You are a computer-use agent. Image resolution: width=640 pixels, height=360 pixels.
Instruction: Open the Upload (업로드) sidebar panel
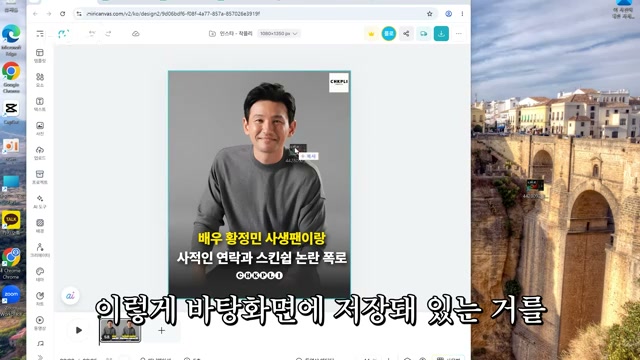pyautogui.click(x=40, y=153)
